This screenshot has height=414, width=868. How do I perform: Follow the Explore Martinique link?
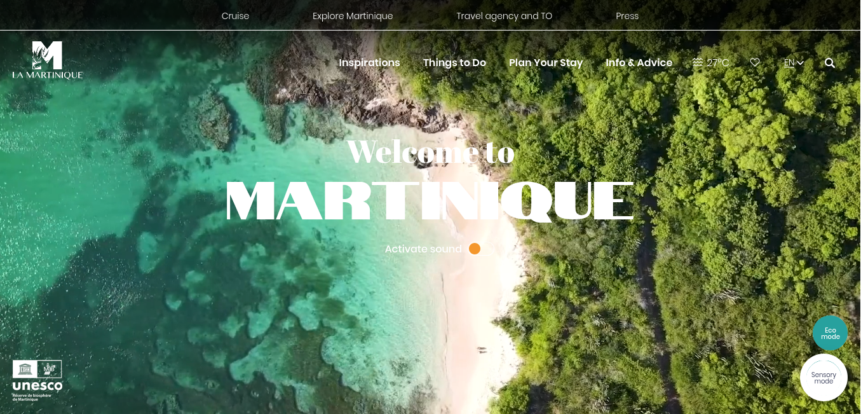point(353,16)
